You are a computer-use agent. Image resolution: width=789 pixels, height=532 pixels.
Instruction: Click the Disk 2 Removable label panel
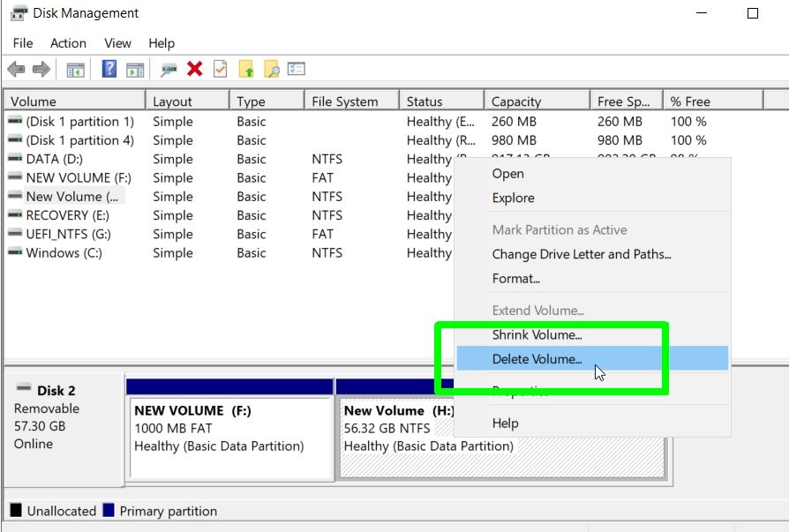(64, 429)
